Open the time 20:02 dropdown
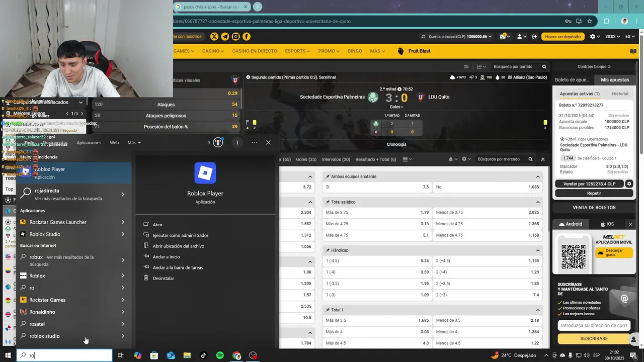 pyautogui.click(x=612, y=36)
